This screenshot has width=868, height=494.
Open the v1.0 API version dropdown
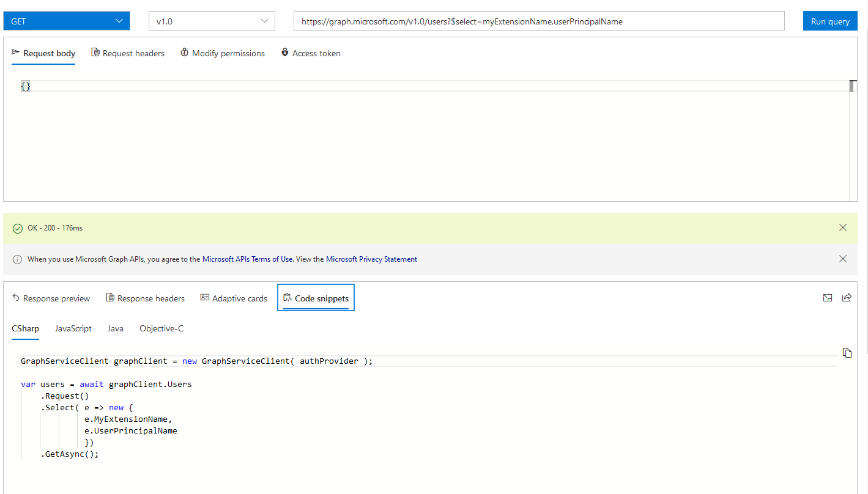211,20
